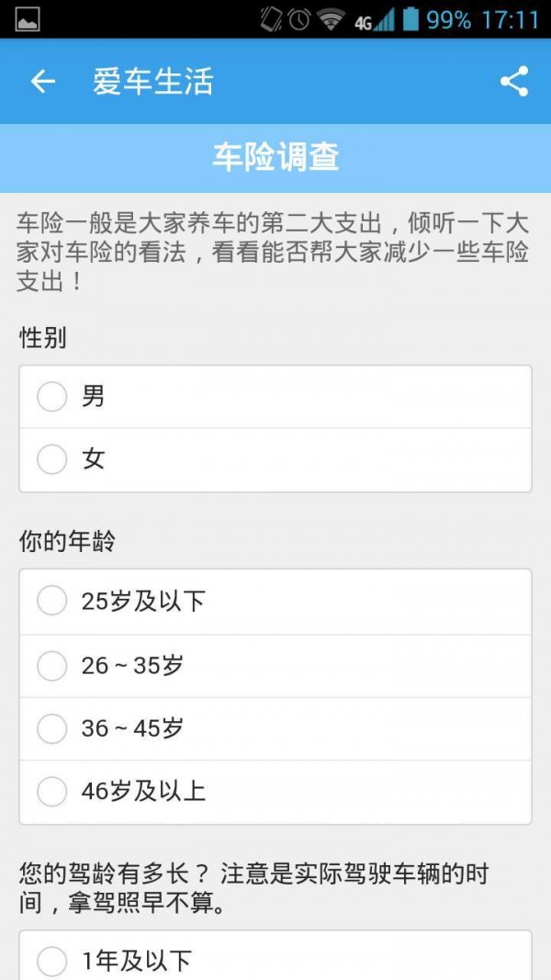Tap the back arrow icon
The image size is (551, 980).
(43, 82)
